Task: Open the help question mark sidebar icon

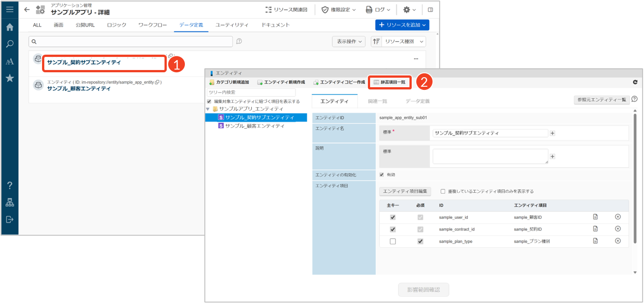Action: [x=9, y=185]
